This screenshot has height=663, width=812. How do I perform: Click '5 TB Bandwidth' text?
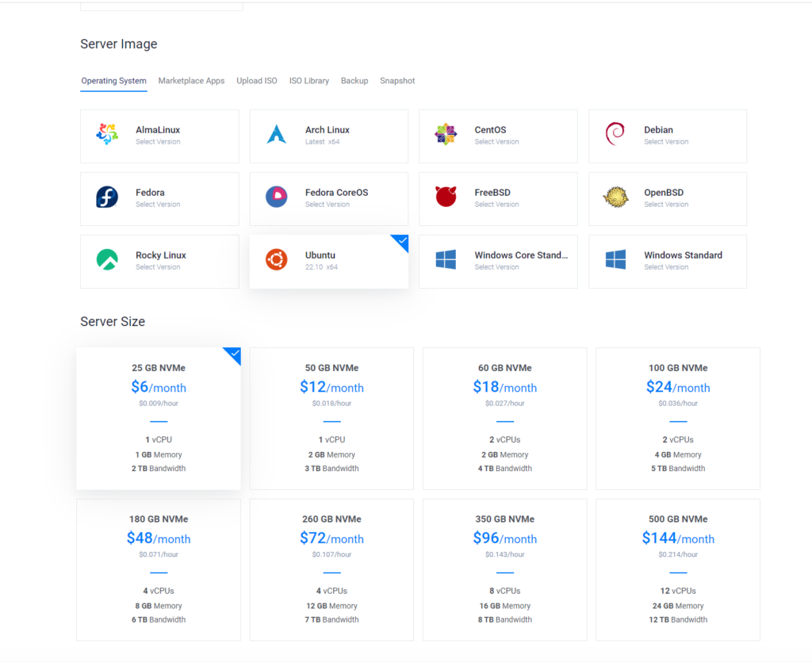[x=678, y=468]
